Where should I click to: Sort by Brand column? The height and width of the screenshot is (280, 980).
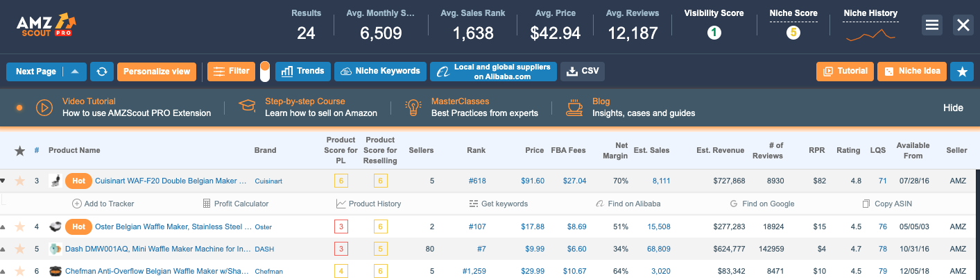(265, 150)
